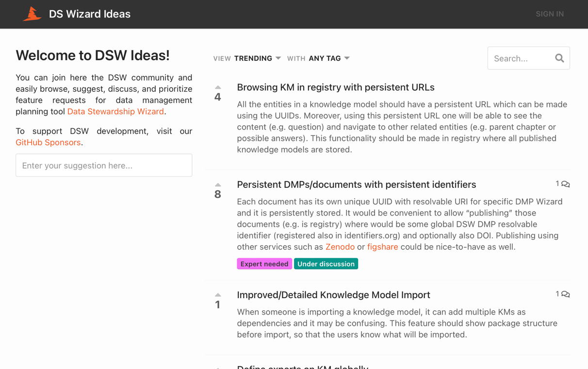Image resolution: width=588 pixels, height=369 pixels.
Task: Open the figshare link
Action: [382, 247]
